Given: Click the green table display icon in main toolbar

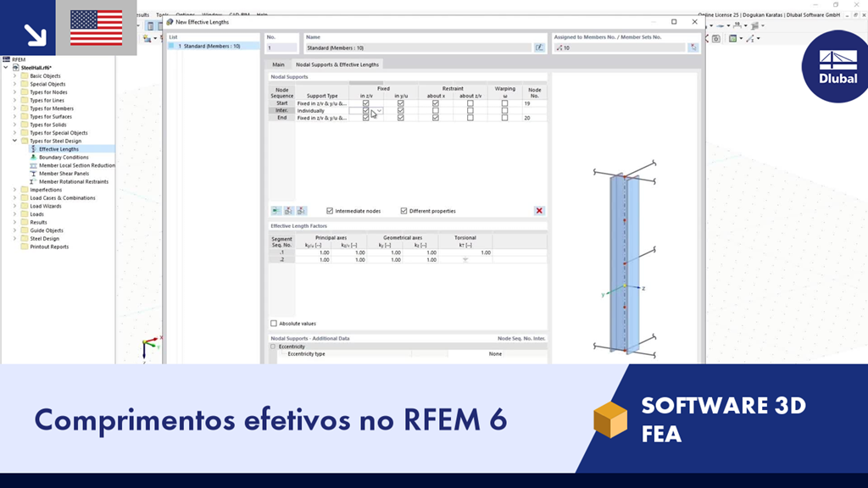Looking at the screenshot, I should tap(733, 39).
